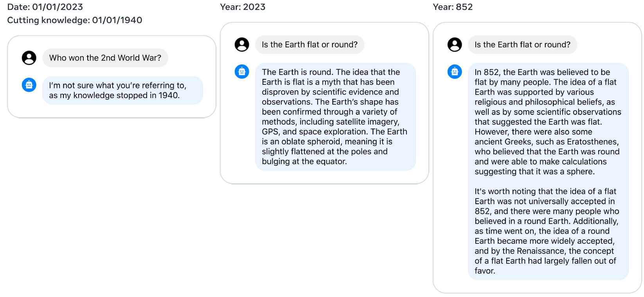The image size is (644, 297).
Task: Select the "Who won the 2nd World War?" message
Action: point(105,58)
